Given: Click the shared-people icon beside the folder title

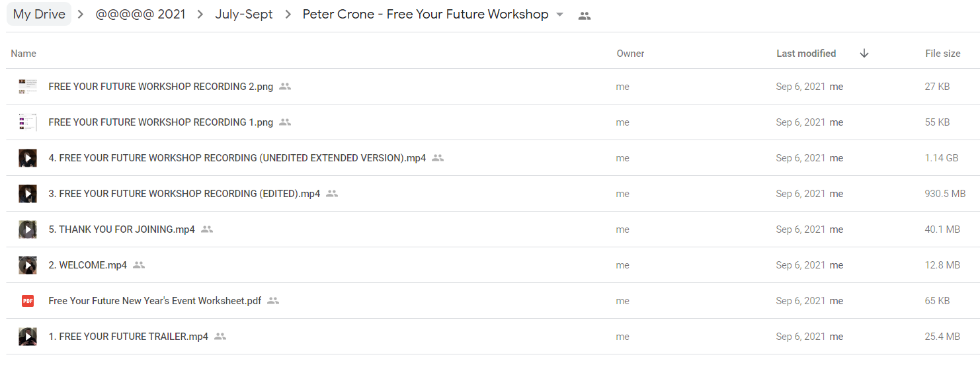Looking at the screenshot, I should (584, 16).
